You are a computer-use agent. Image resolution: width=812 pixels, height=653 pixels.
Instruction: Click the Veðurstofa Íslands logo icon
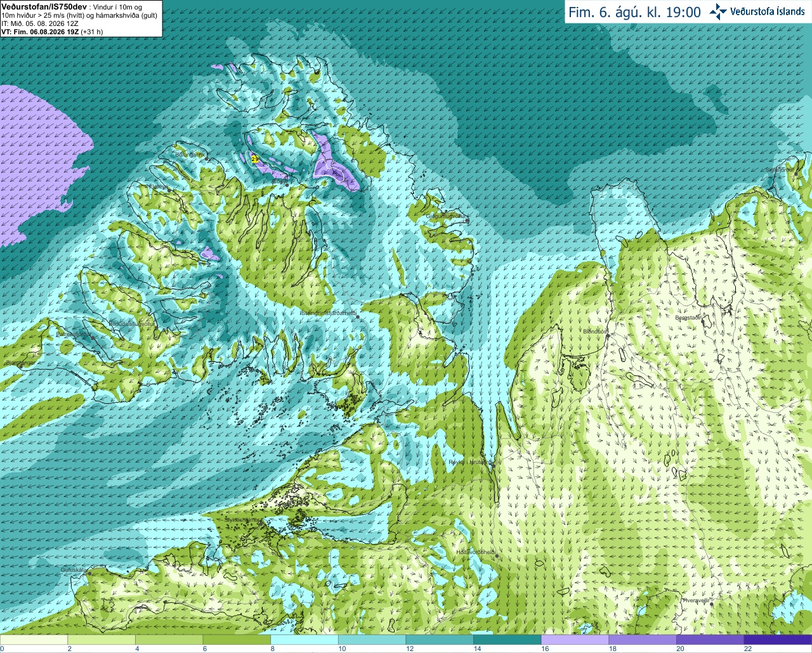tap(717, 11)
